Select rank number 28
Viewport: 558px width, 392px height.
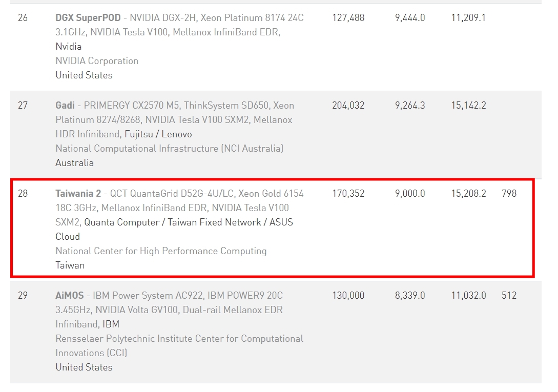[23, 193]
